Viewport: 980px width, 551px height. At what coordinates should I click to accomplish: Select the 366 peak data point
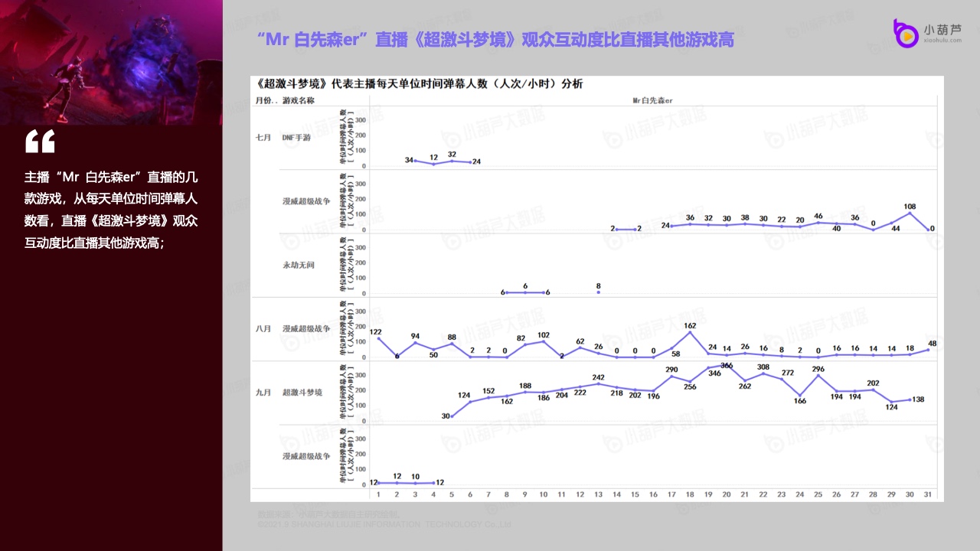(727, 367)
